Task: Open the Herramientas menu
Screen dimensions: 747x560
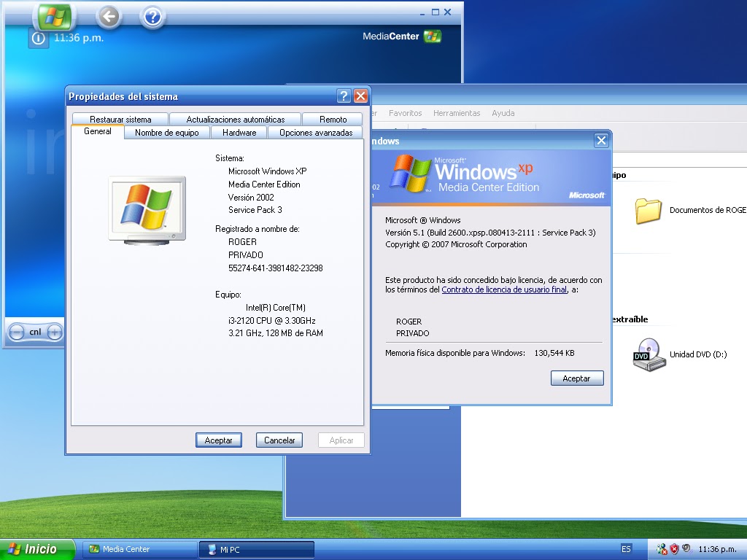Action: [x=457, y=113]
